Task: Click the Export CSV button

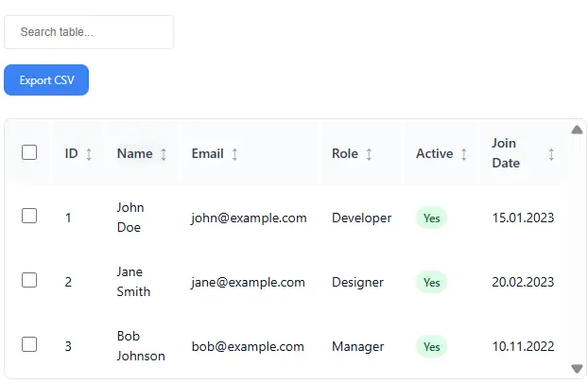Action: coord(46,80)
